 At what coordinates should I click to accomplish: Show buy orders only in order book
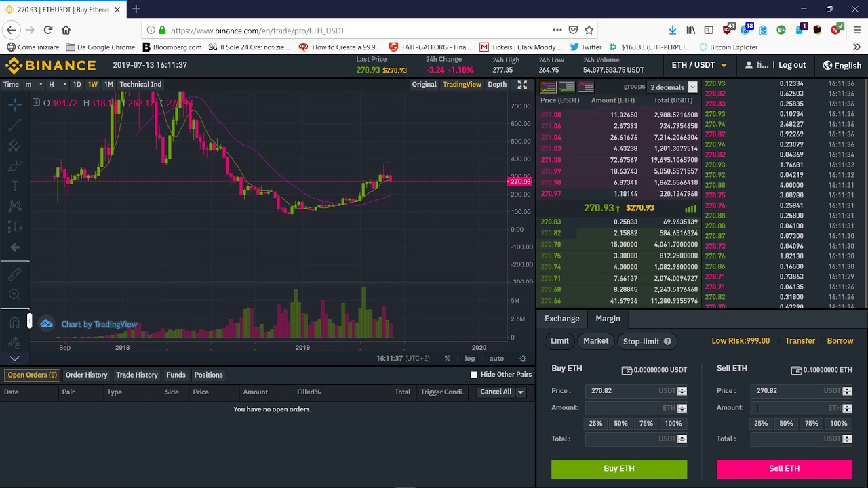(567, 87)
